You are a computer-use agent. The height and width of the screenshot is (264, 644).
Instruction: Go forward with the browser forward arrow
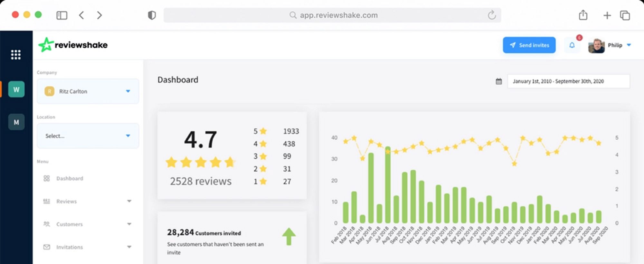[x=99, y=15]
